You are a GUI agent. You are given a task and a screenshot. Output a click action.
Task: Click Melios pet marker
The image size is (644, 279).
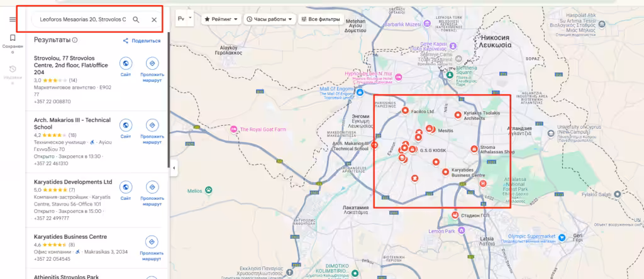(x=209, y=190)
